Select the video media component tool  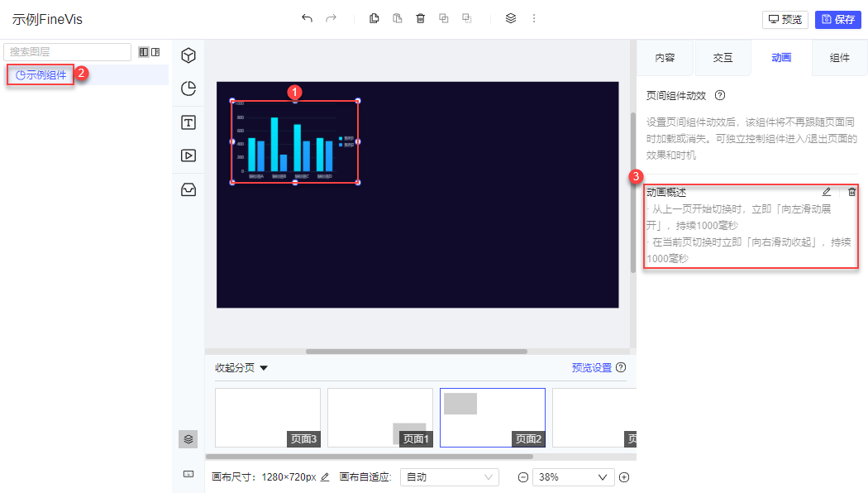coord(188,156)
